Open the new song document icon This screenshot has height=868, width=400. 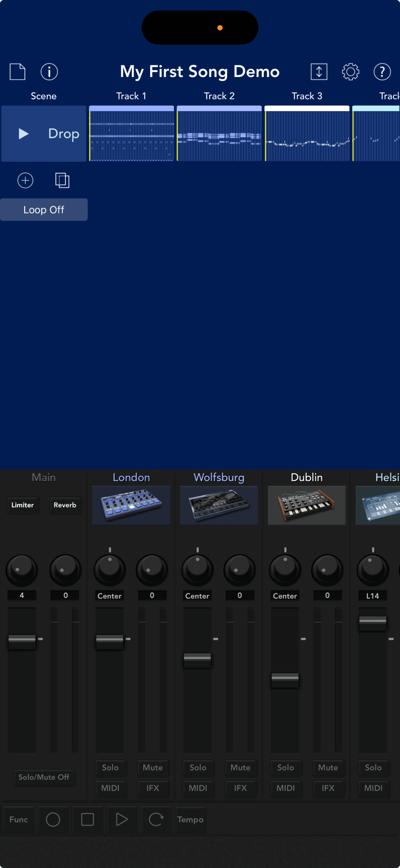18,72
